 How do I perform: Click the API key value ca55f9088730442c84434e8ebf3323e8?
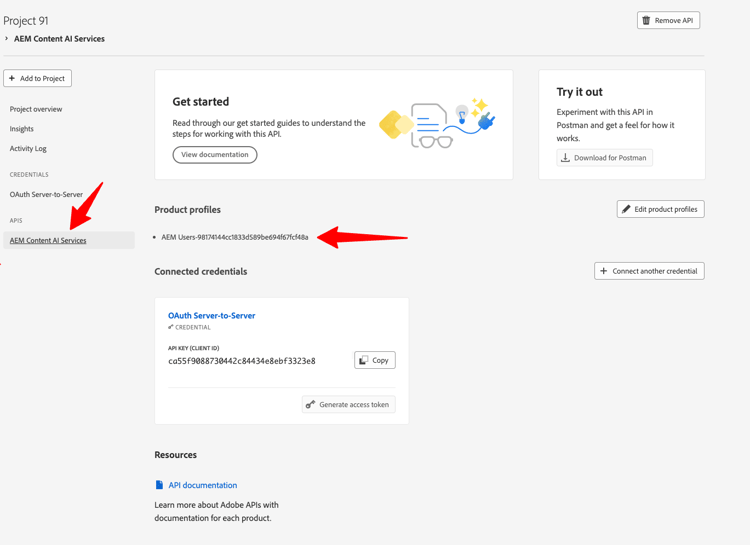(x=242, y=361)
